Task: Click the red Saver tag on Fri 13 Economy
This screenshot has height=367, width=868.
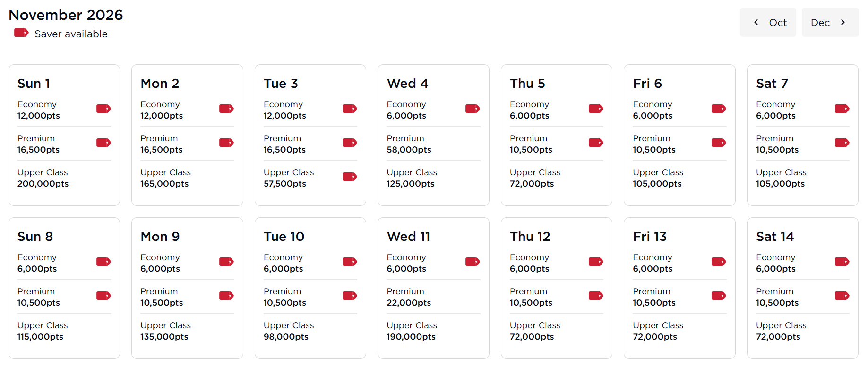Action: coord(719,262)
